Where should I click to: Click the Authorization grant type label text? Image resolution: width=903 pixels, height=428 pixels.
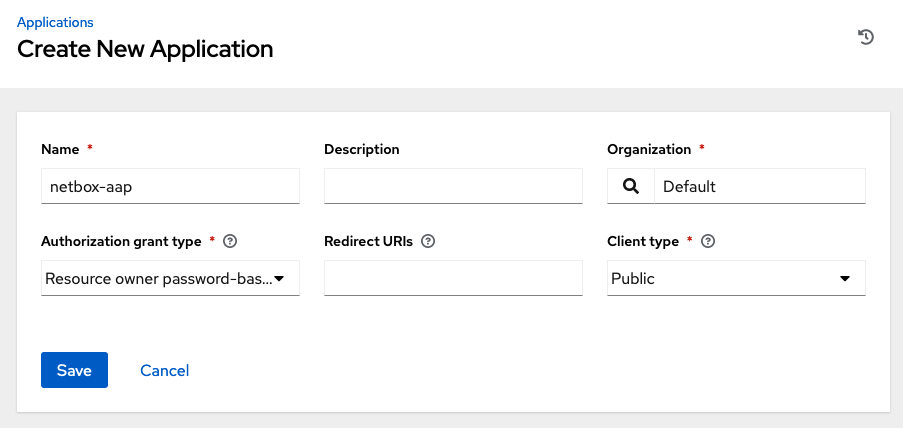pos(122,241)
